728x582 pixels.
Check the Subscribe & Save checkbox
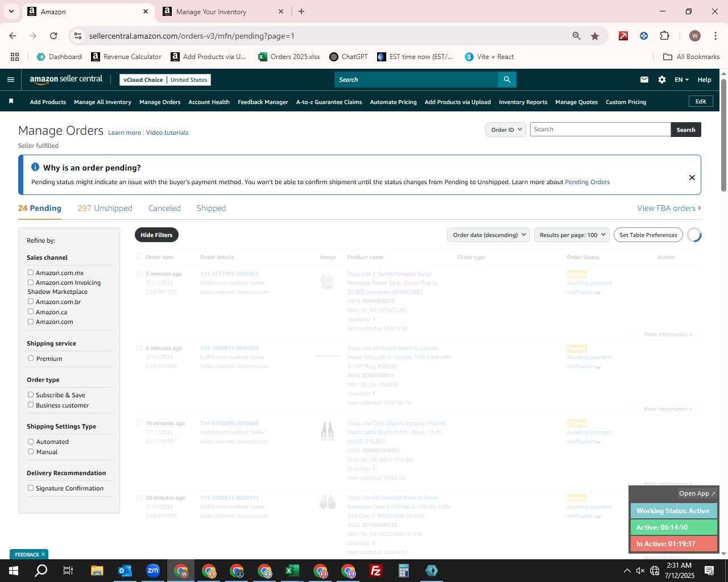tap(31, 394)
